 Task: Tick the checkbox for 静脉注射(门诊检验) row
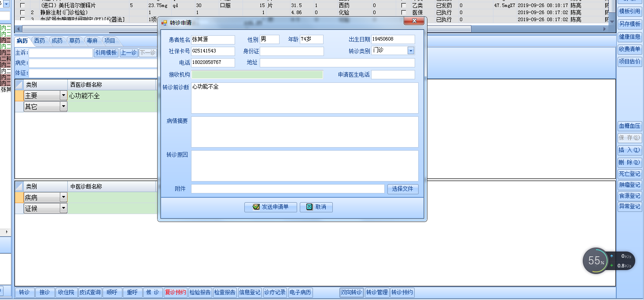[x=22, y=12]
